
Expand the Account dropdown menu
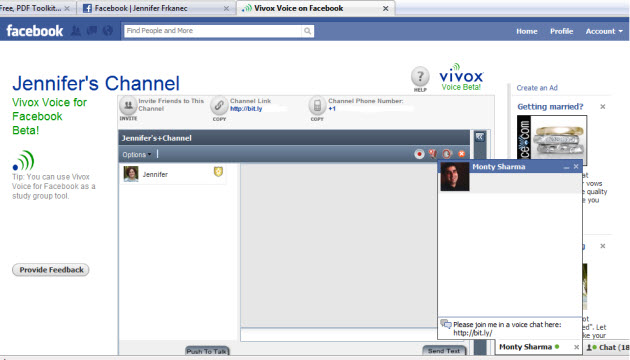(604, 31)
